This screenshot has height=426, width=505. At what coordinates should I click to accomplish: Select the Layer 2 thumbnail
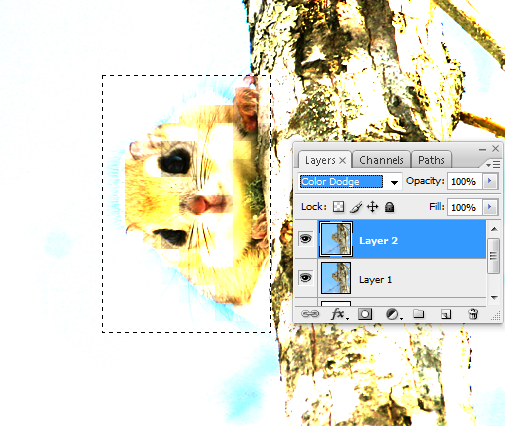point(336,239)
